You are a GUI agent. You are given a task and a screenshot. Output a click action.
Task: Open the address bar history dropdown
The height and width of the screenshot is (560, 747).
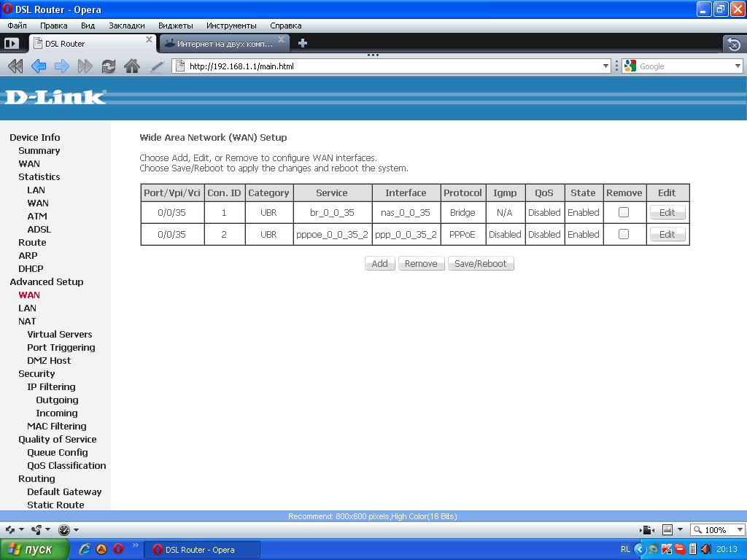(605, 66)
